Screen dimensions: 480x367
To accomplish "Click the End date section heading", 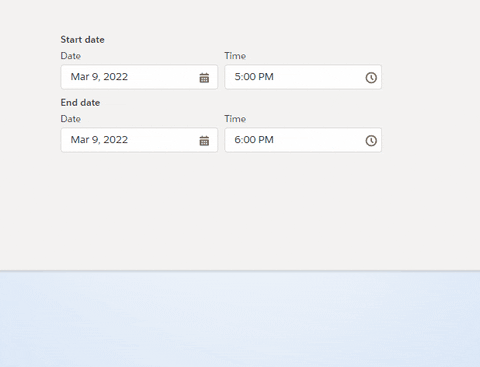I will coord(80,103).
